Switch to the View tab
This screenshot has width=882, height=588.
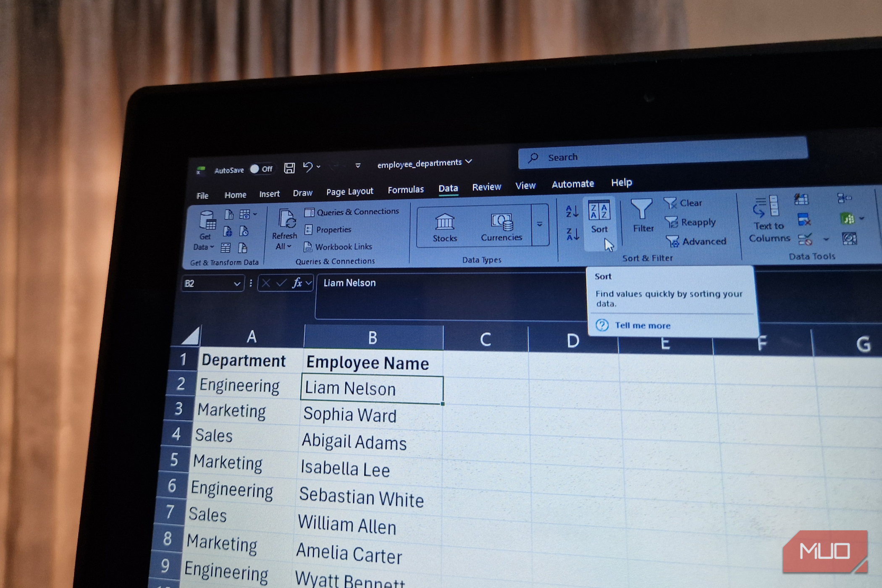525,186
